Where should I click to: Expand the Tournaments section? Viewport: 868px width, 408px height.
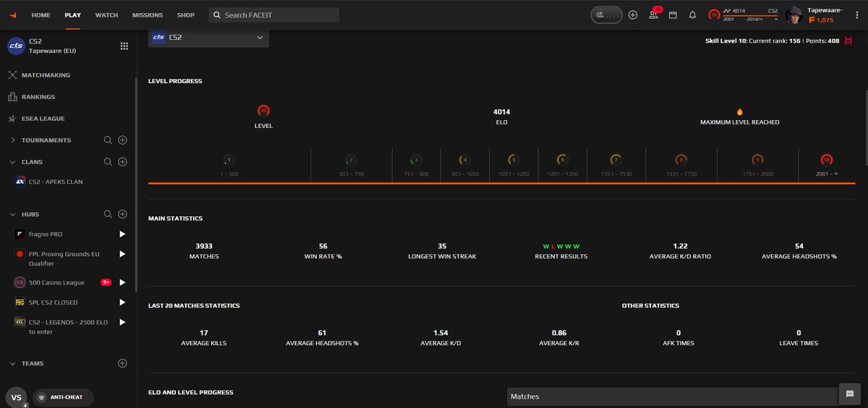pos(13,140)
